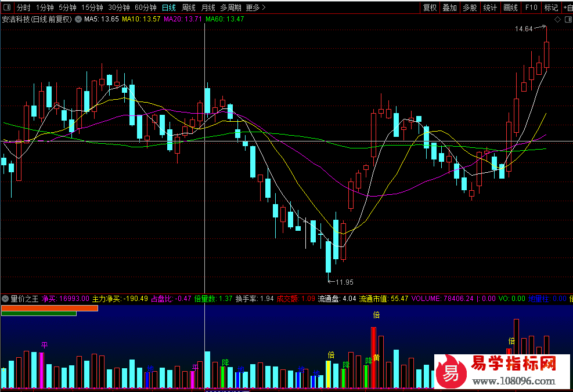
Task: Click the yellow 黄 label in volume panel
Action: pyautogui.click(x=376, y=358)
